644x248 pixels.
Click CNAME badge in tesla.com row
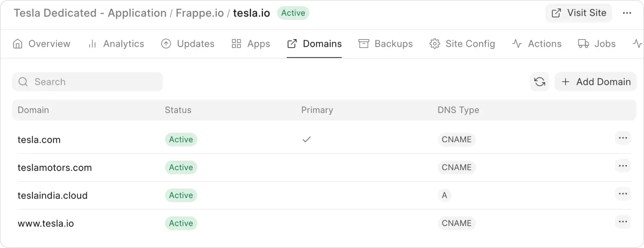point(457,140)
